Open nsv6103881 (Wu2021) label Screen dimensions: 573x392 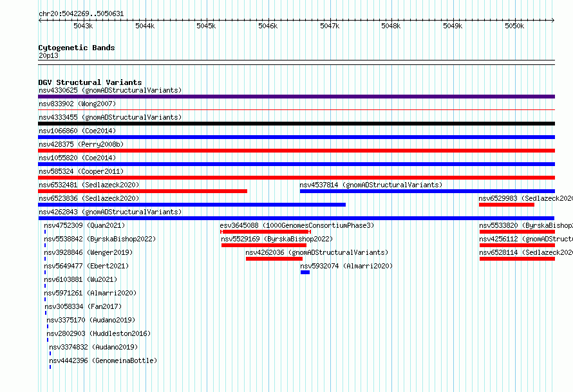[x=80, y=279]
